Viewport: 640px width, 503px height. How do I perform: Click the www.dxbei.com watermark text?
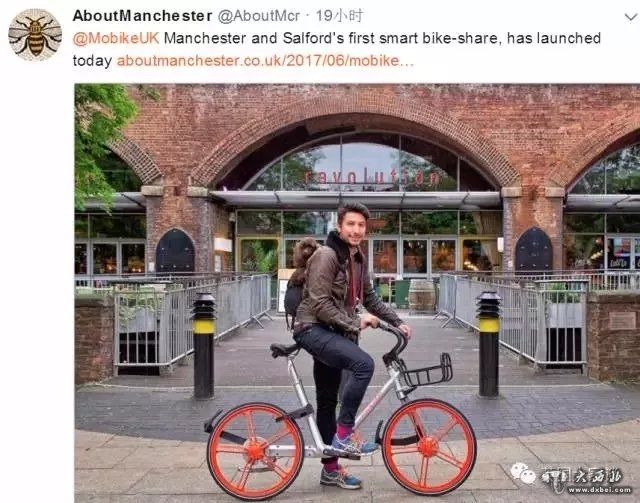click(x=600, y=489)
